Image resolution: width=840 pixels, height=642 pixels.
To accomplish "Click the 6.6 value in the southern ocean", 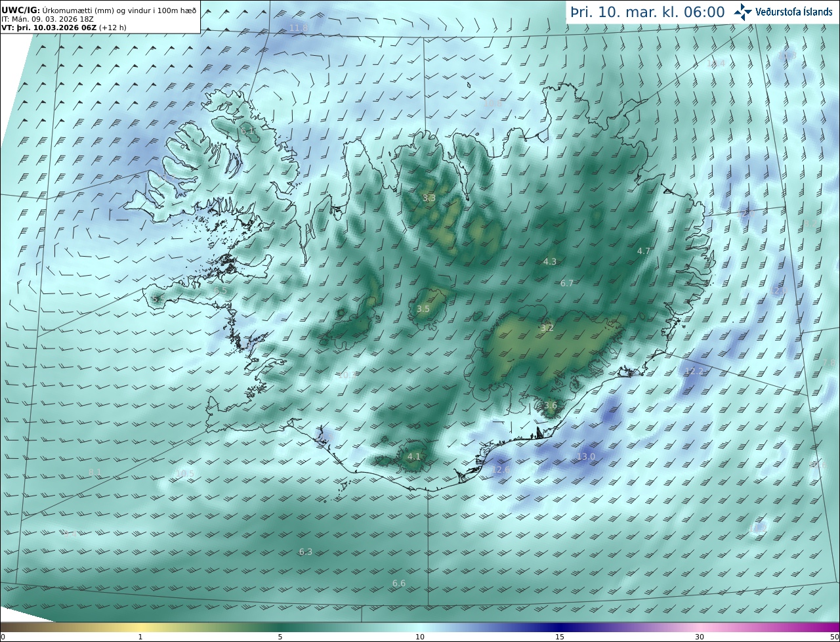I will [399, 584].
